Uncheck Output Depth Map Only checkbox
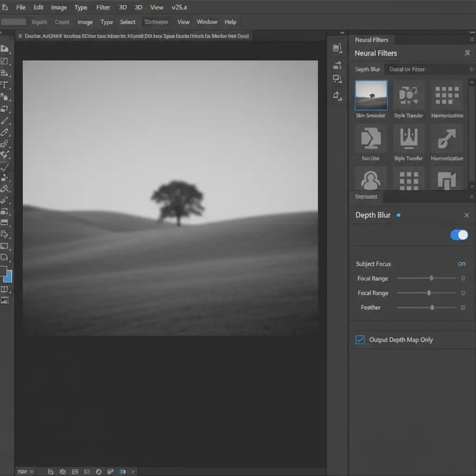The height and width of the screenshot is (476, 476). coord(360,340)
